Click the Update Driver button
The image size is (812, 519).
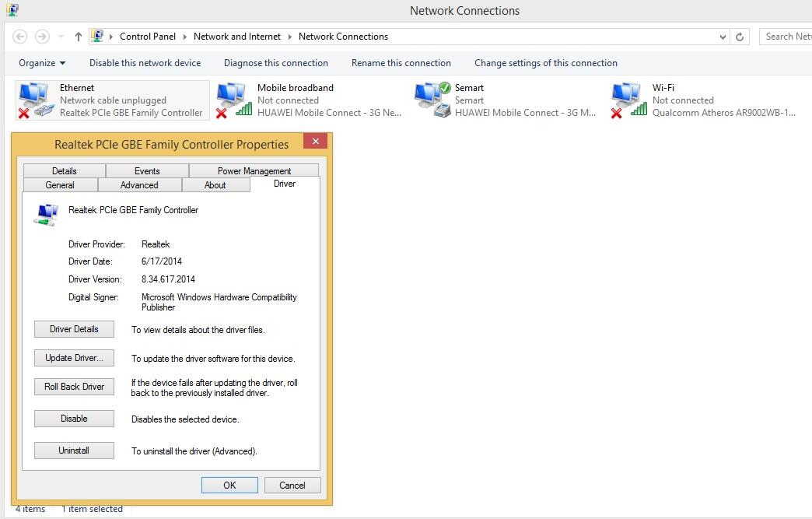[74, 358]
